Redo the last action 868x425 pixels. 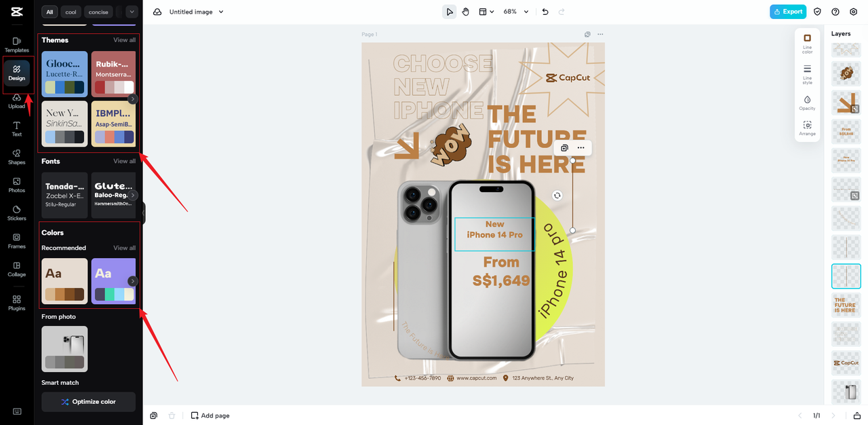(x=561, y=12)
